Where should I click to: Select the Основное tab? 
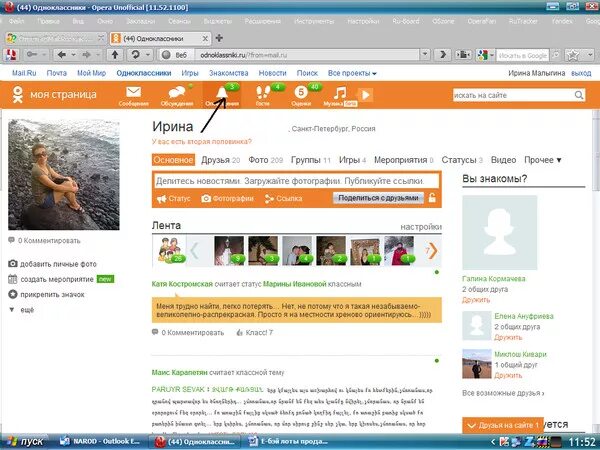pyautogui.click(x=173, y=160)
